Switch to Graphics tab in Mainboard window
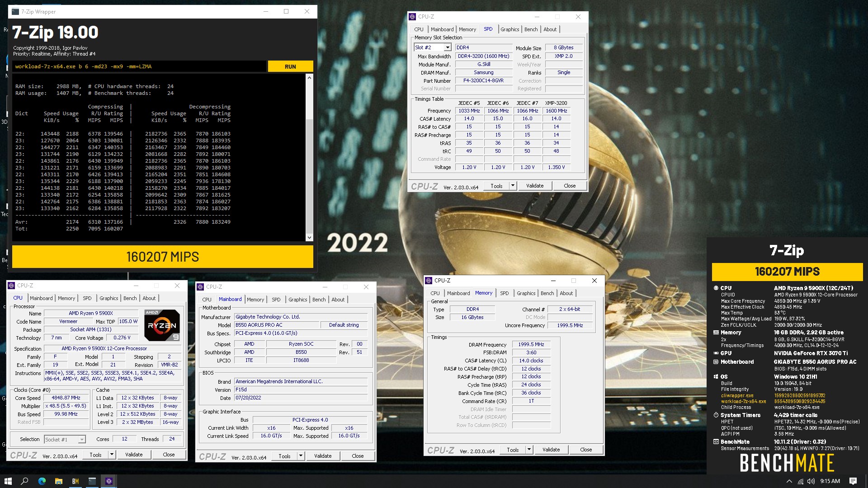868x488 pixels. [297, 300]
